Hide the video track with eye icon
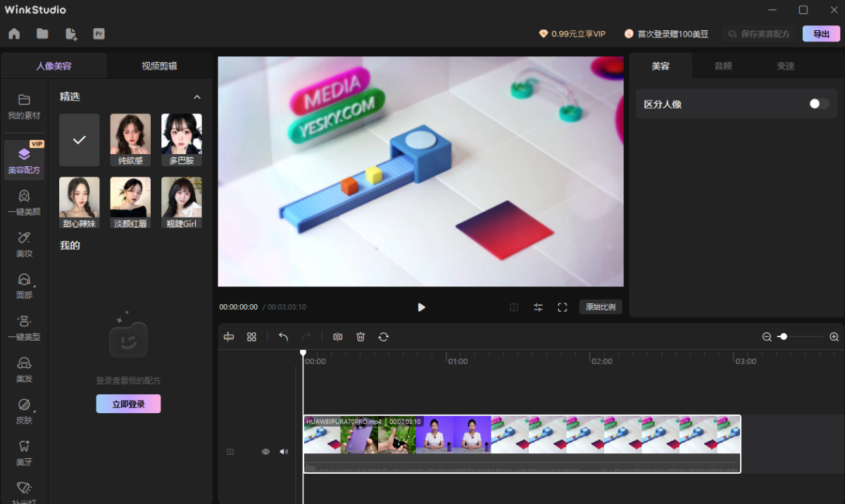The height and width of the screenshot is (504, 845). click(265, 452)
